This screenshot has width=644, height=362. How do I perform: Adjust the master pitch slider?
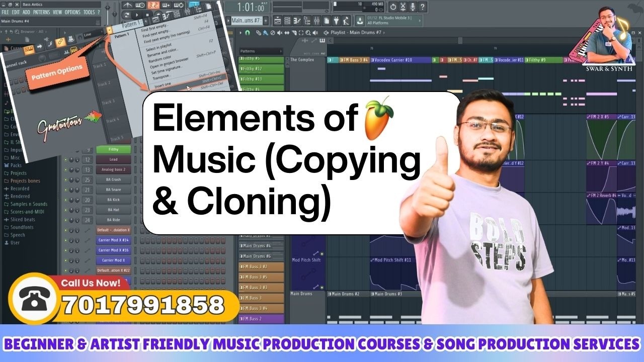(x=114, y=13)
